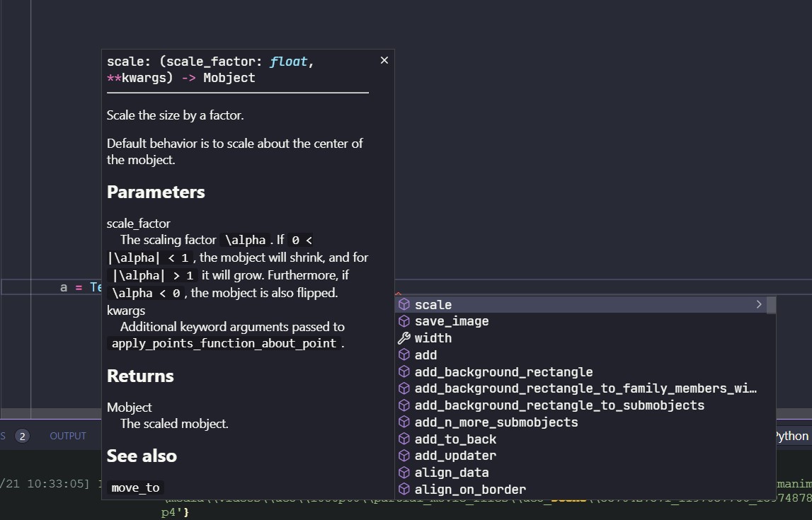Click the Parameters heading in documentation
Screen dimensions: 812x520
tap(156, 192)
